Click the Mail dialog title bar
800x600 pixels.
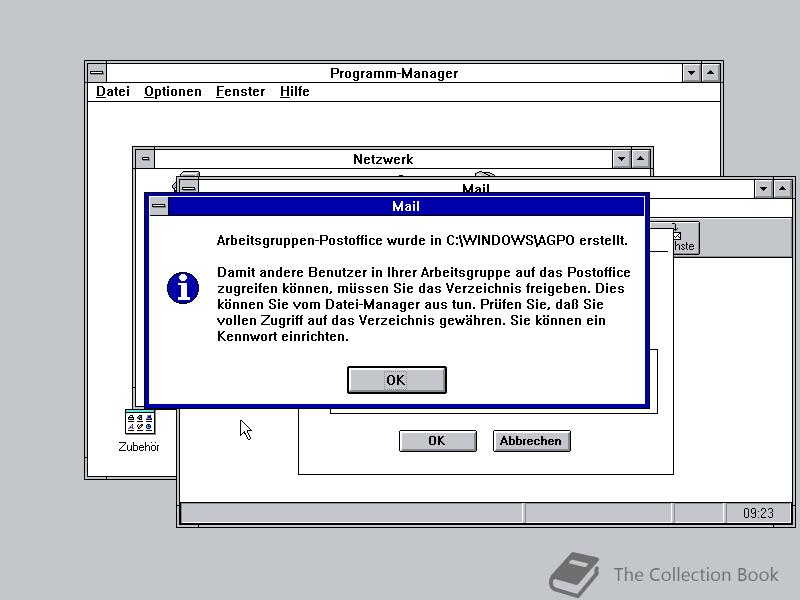point(406,206)
